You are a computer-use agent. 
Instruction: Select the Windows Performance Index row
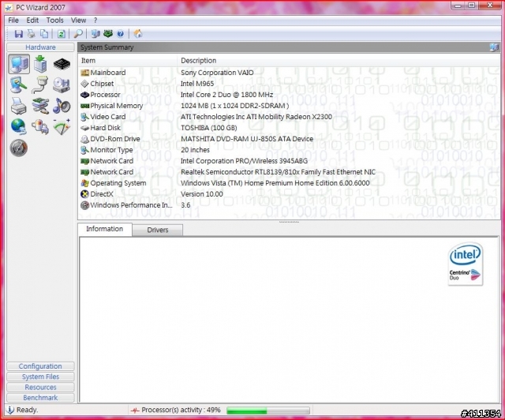coord(289,205)
